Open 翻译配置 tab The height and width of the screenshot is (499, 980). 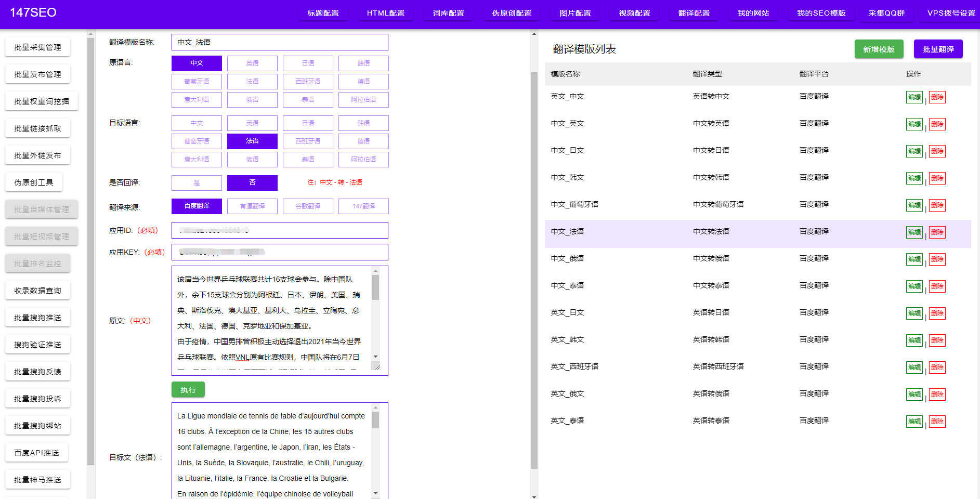click(x=694, y=13)
